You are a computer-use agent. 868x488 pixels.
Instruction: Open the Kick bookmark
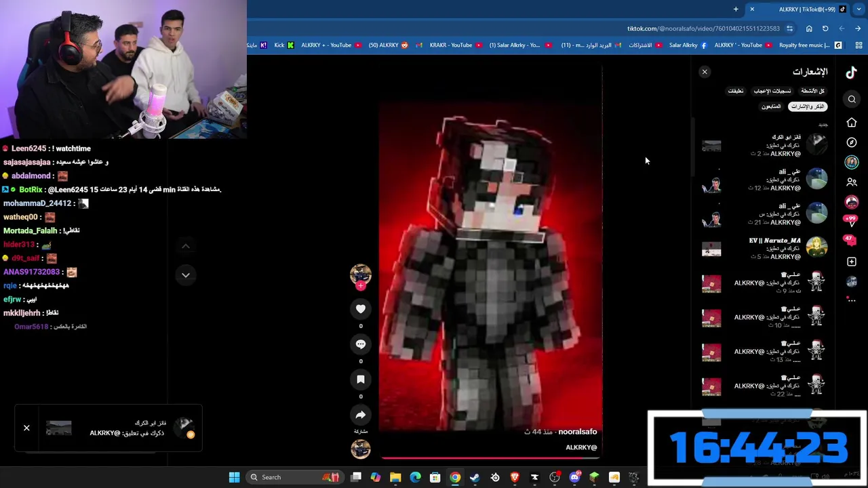284,45
